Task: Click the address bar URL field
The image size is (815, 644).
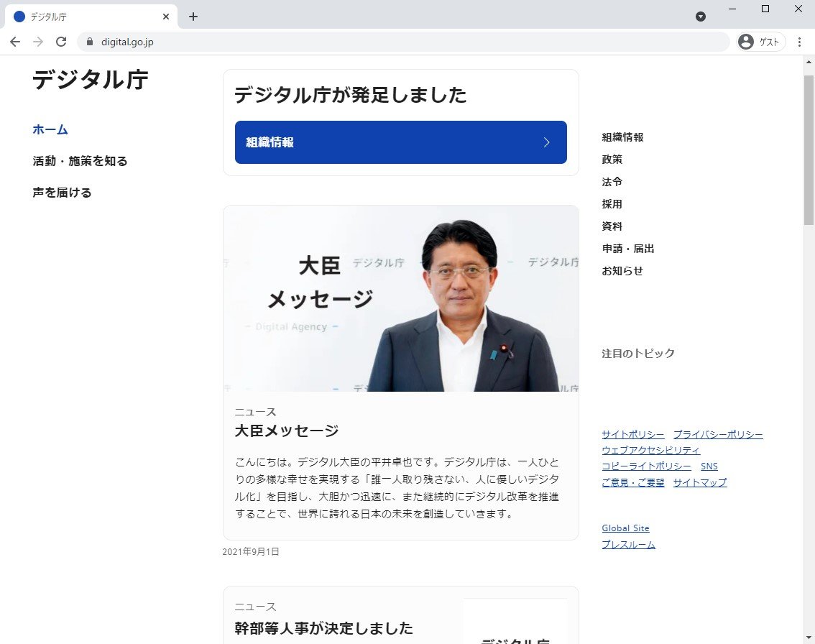Action: (x=402, y=42)
